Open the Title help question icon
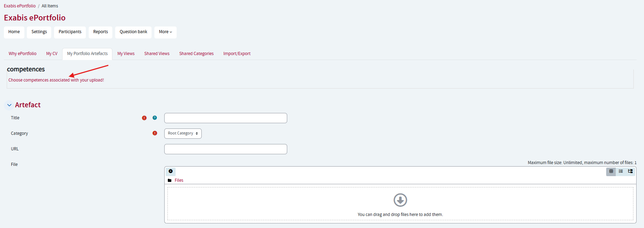The width and height of the screenshot is (644, 228). coord(155,118)
